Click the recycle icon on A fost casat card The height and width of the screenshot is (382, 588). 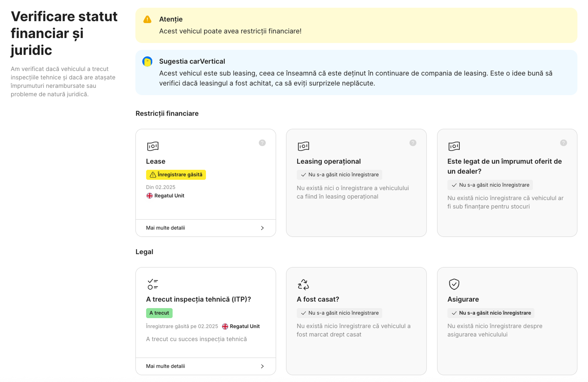(x=303, y=284)
